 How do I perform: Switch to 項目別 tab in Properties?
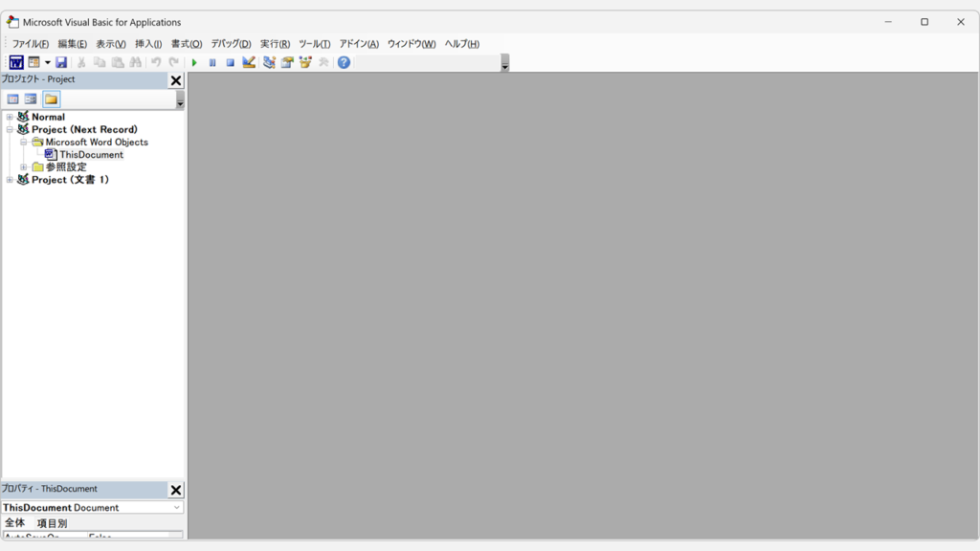[x=52, y=523]
